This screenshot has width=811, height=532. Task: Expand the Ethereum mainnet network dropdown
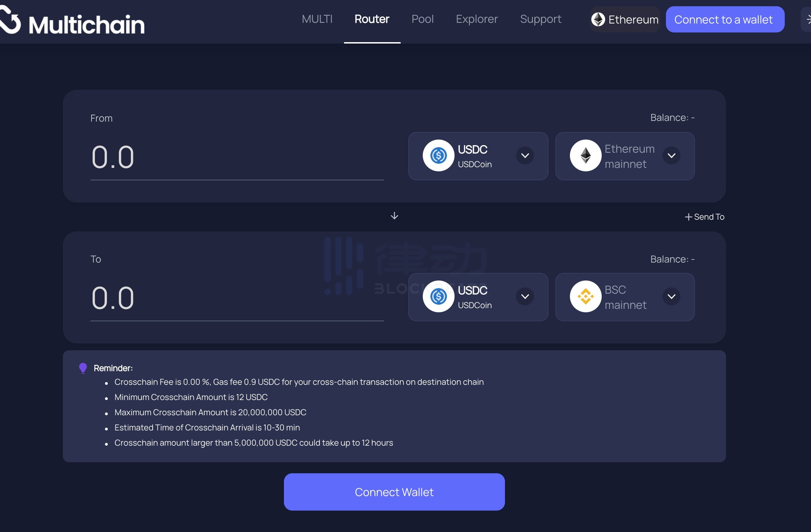(x=671, y=155)
